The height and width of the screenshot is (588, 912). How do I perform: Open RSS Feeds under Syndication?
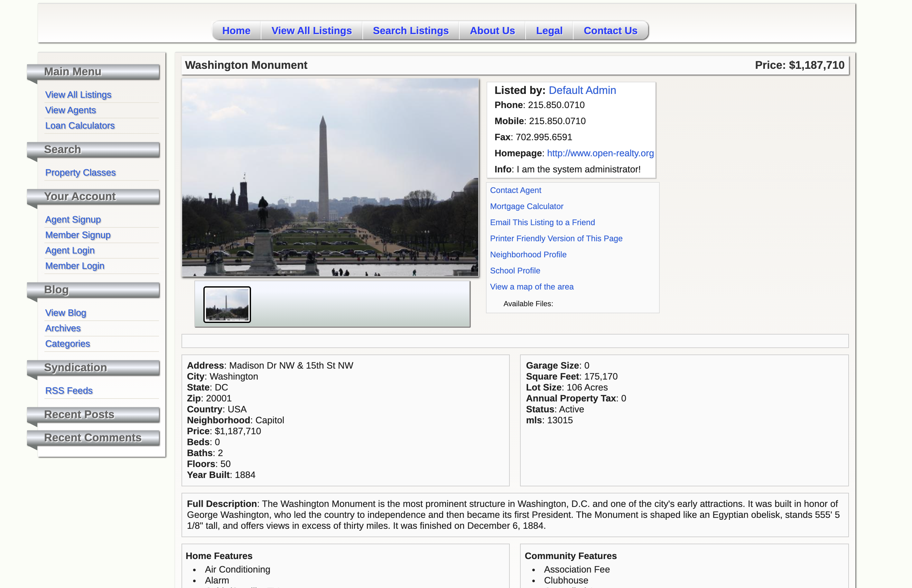(x=69, y=390)
